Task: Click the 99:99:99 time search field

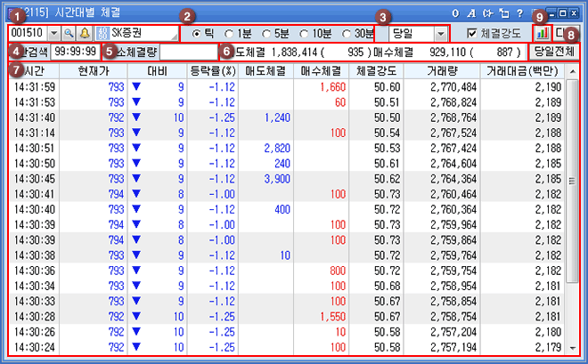Action: tap(75, 53)
